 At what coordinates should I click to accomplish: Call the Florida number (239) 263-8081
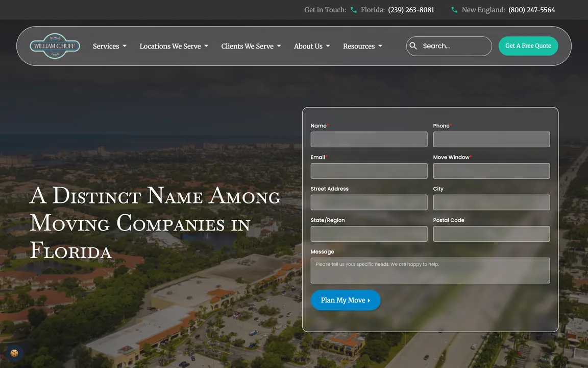pos(411,10)
